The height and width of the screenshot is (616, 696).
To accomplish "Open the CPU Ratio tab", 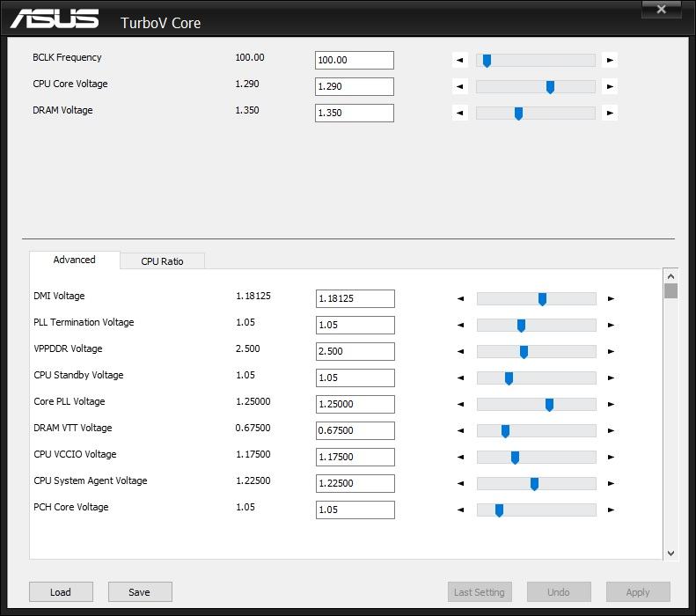I will coord(162,261).
